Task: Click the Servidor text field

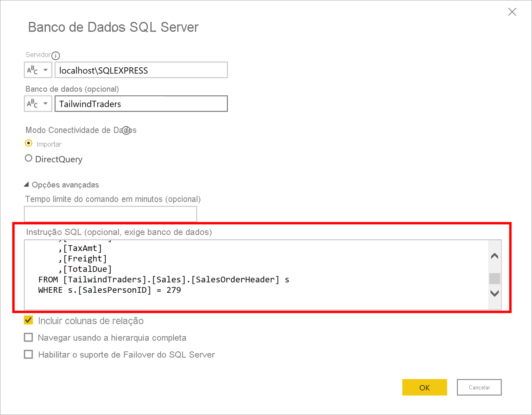Action: (141, 70)
